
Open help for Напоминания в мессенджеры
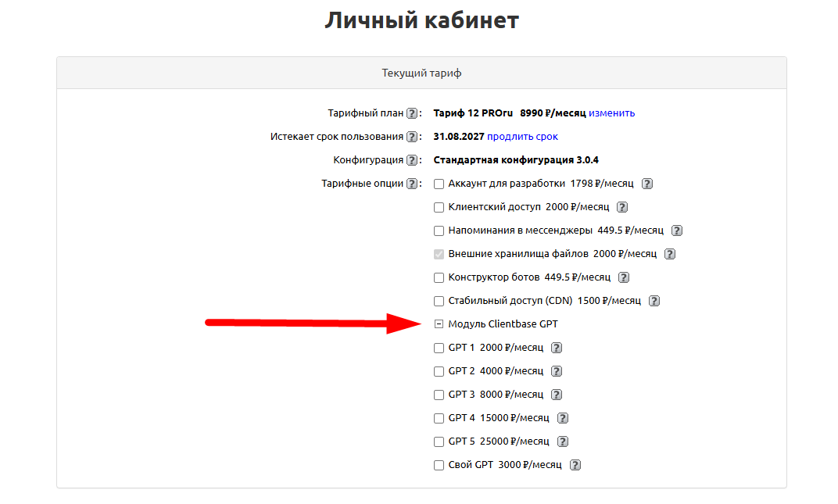pyautogui.click(x=677, y=231)
